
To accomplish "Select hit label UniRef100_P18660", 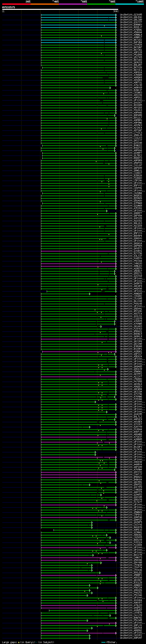I will 131,178.
